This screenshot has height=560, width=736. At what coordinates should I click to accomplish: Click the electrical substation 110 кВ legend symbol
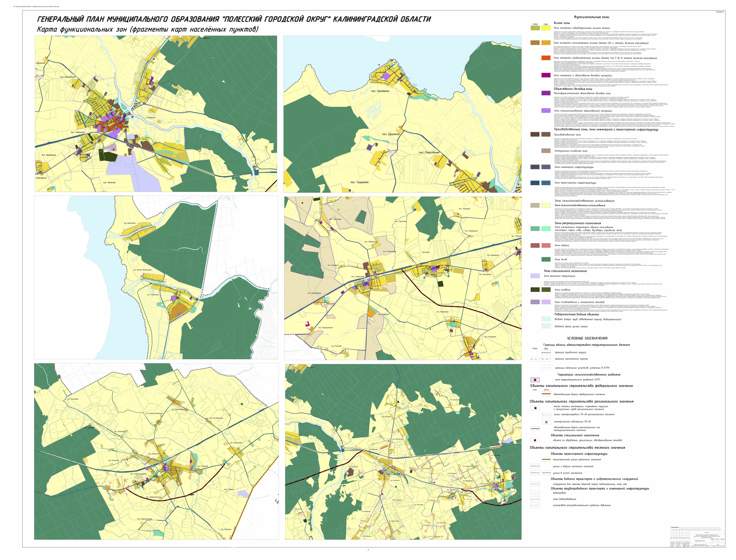546,422
